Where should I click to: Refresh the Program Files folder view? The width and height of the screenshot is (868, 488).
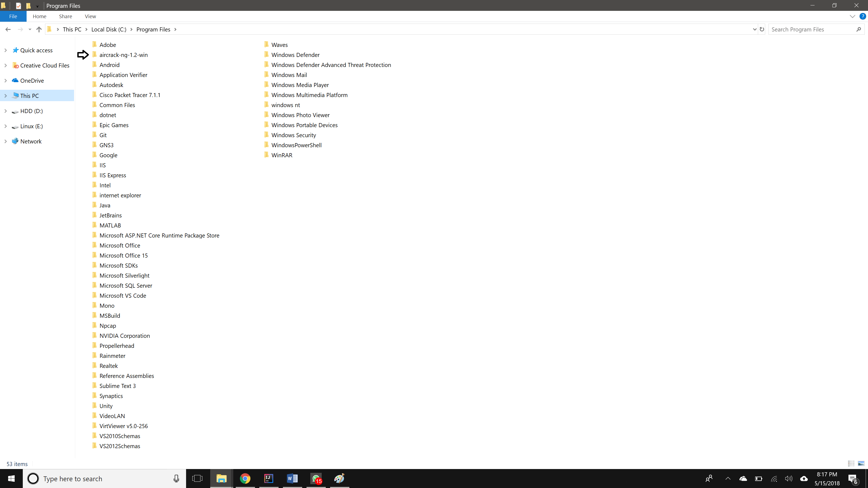click(762, 29)
